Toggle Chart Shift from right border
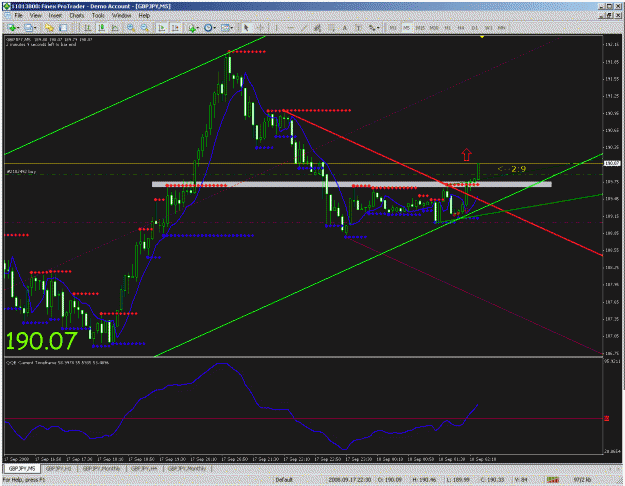The height and width of the screenshot is (486, 625). tap(175, 28)
